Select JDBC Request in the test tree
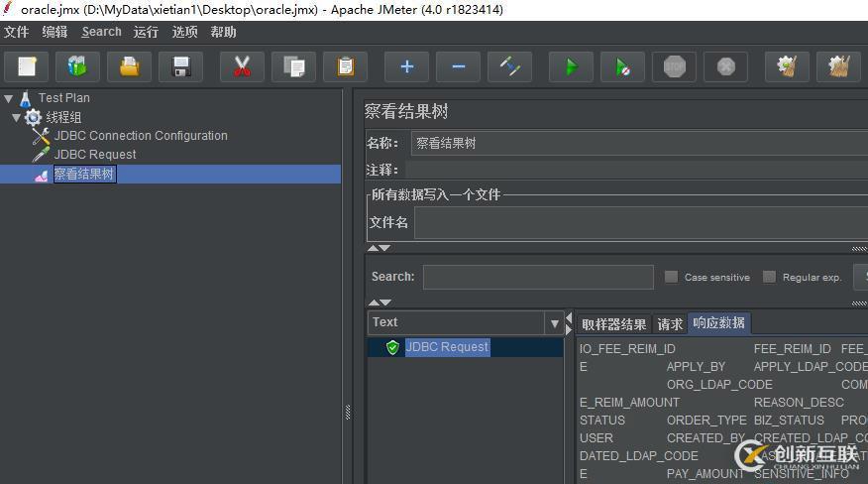868x484 pixels. click(95, 155)
